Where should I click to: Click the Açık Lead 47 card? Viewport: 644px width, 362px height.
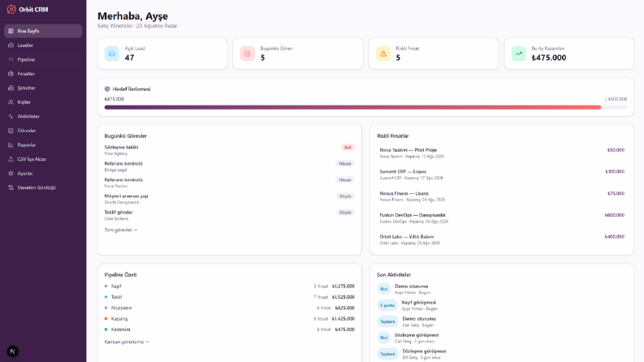tap(162, 54)
